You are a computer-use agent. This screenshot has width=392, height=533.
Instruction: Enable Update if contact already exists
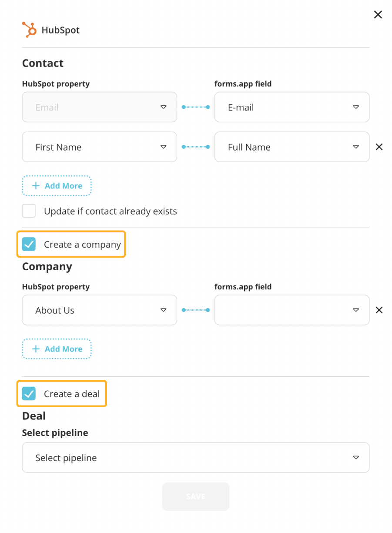29,211
